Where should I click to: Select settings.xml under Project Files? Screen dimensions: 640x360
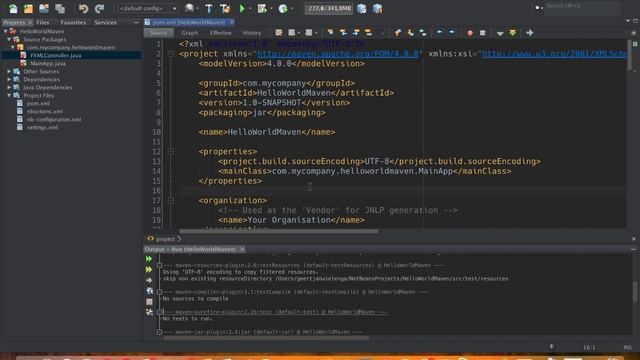tap(42, 127)
